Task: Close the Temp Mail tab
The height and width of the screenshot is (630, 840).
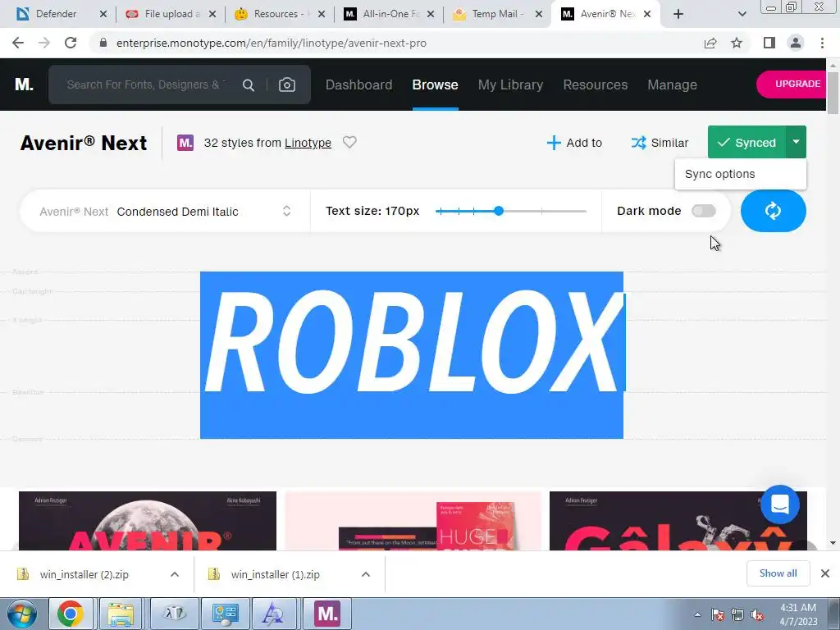Action: tap(540, 14)
